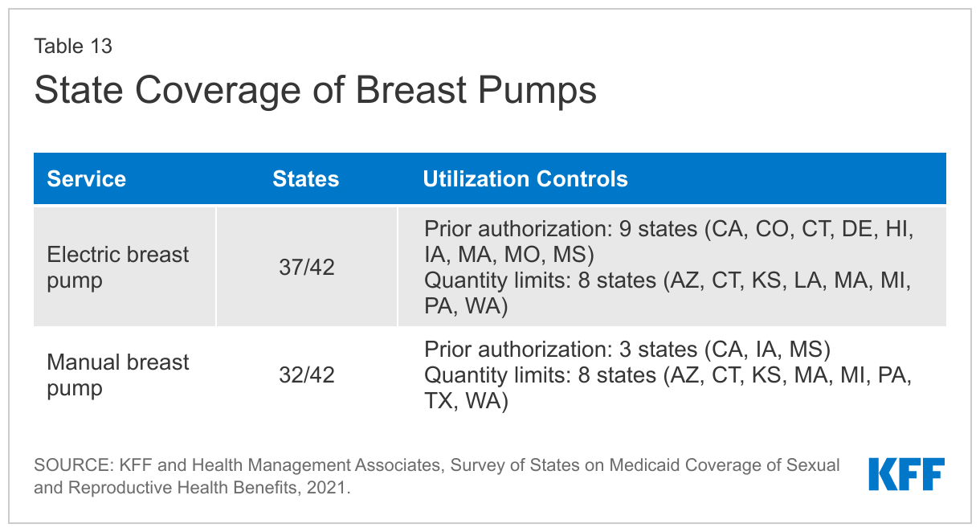Click the "Manual breast pump" service cell
Image resolution: width=980 pixels, height=532 pixels.
pos(118,374)
